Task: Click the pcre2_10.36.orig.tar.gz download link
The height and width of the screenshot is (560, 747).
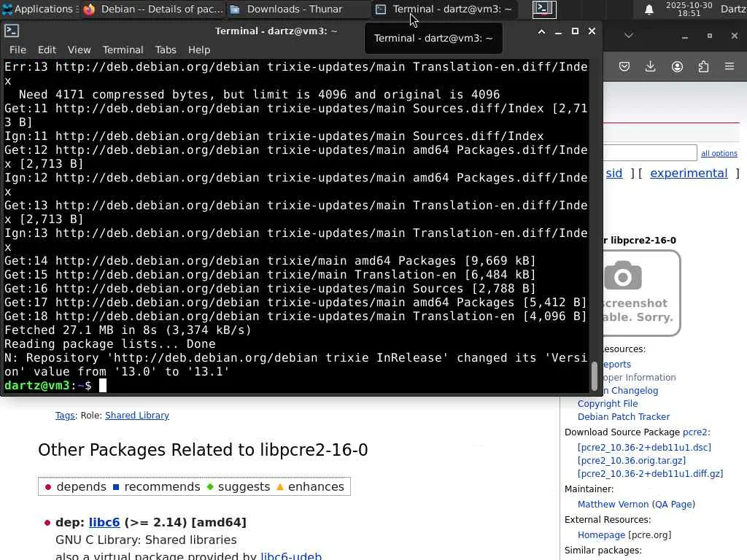Action: pos(632,460)
